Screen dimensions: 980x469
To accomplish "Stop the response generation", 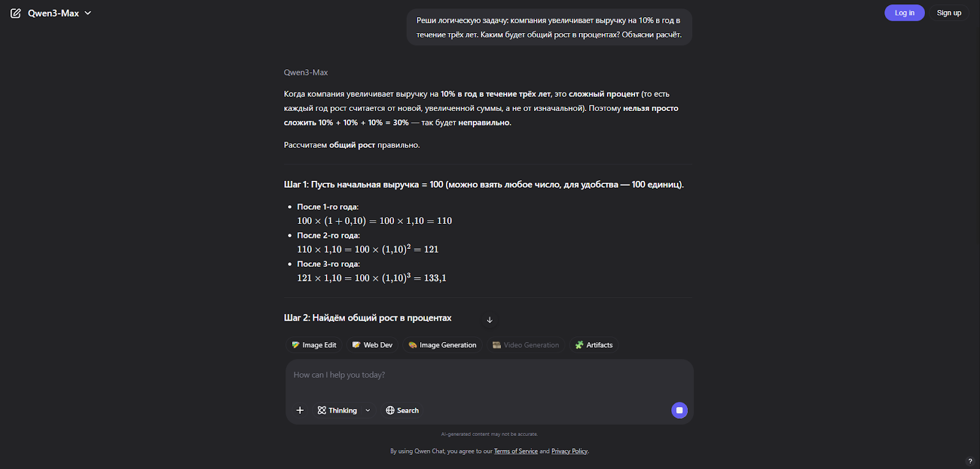I will tap(679, 410).
